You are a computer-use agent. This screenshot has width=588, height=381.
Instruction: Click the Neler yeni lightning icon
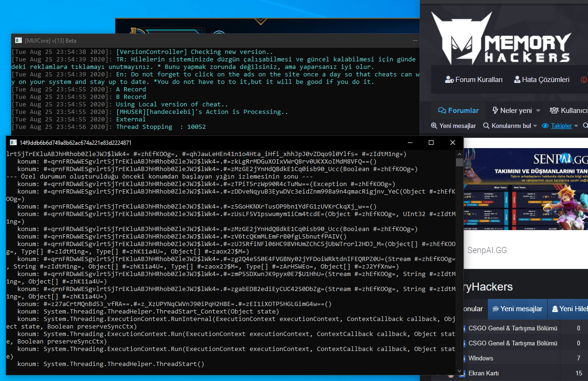point(495,111)
